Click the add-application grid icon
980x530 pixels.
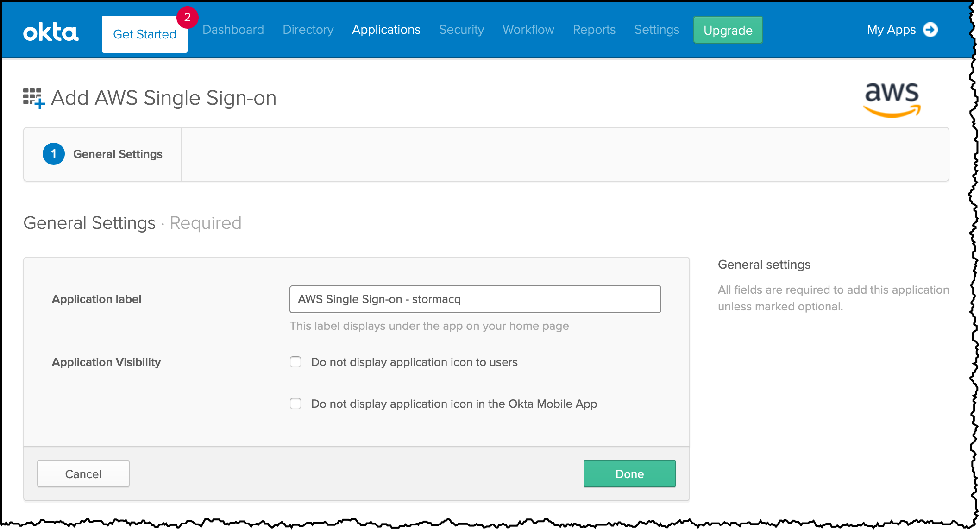pyautogui.click(x=34, y=98)
